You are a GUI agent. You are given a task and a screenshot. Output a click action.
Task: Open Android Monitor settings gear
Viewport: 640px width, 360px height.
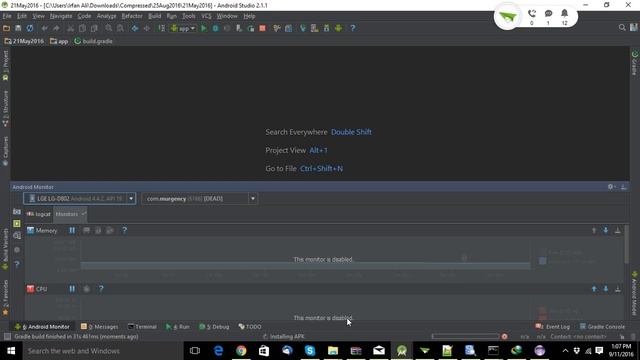point(611,187)
